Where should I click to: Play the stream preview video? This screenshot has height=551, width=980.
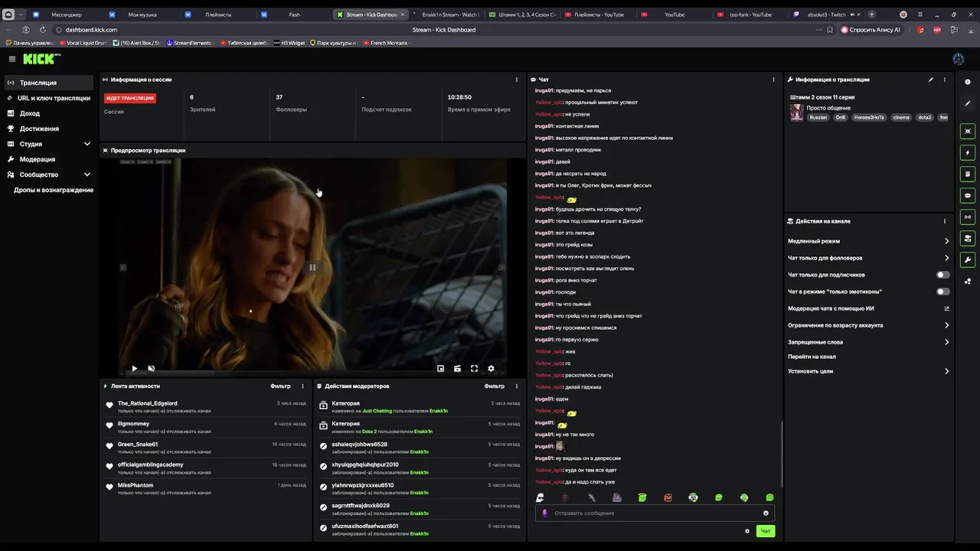click(x=134, y=368)
